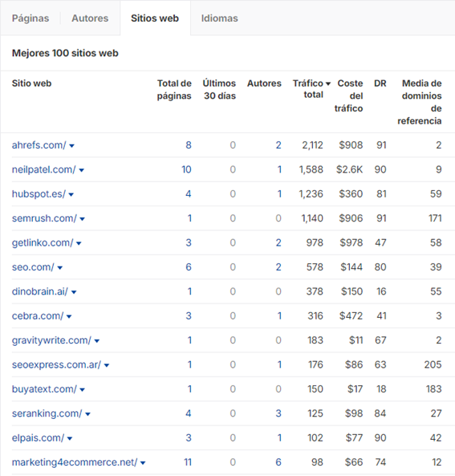Click traffic cost $472 in cebra.com row
The image size is (455, 476).
tap(351, 315)
